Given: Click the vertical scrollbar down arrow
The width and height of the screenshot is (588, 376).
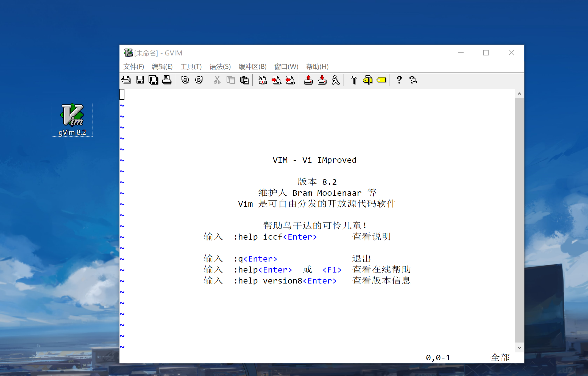Looking at the screenshot, I should 519,347.
